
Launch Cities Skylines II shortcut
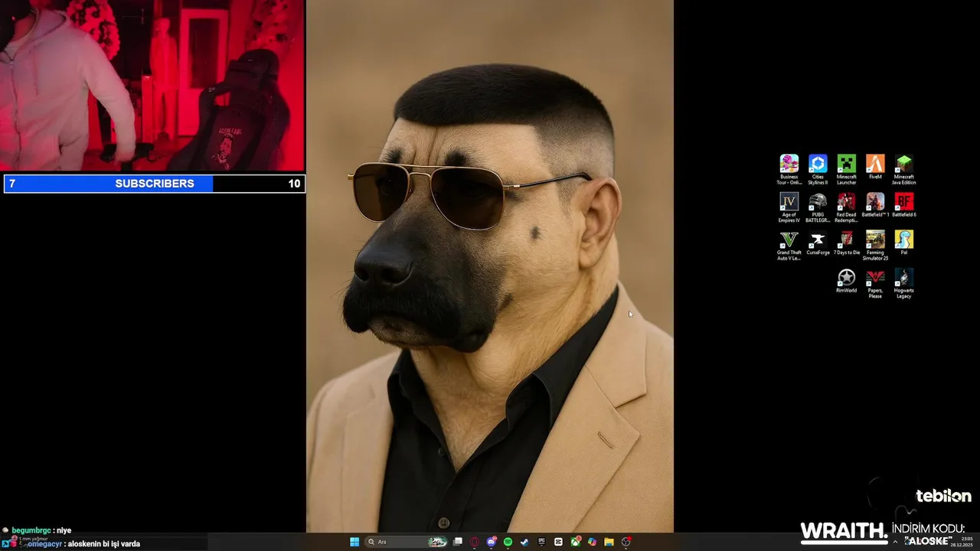click(818, 170)
